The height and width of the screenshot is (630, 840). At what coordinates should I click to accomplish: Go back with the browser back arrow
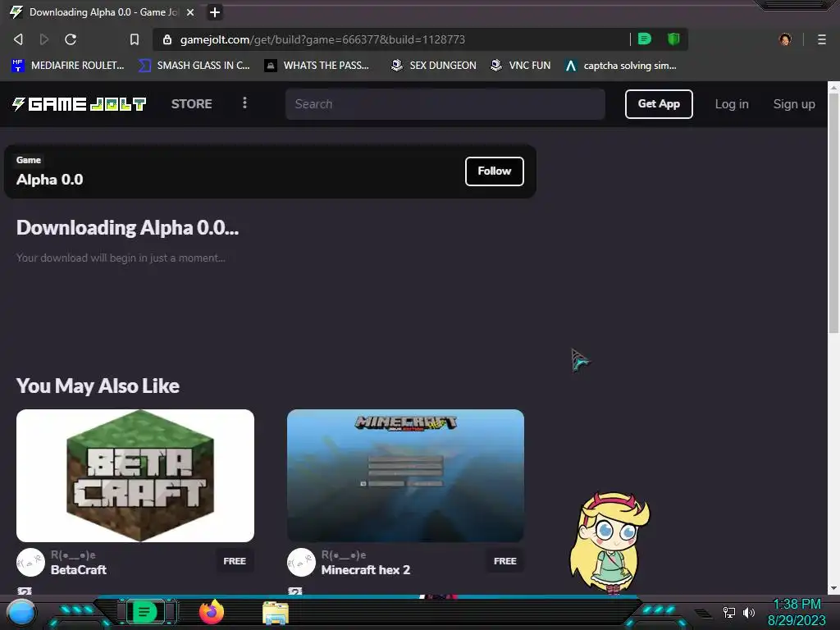point(18,39)
